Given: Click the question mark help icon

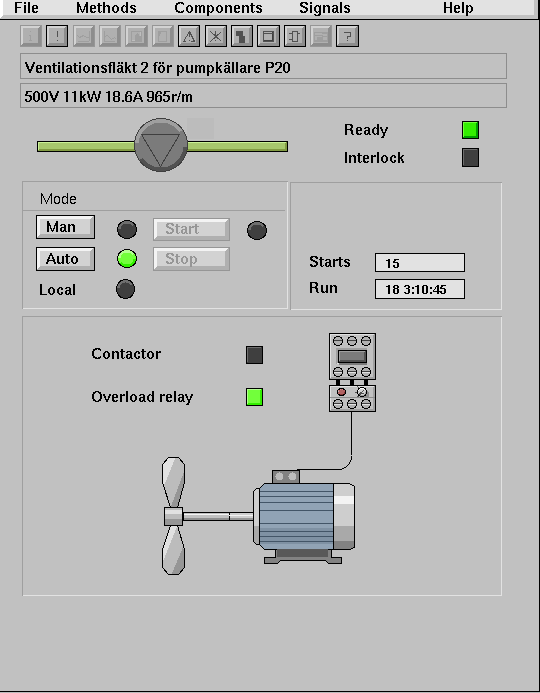Looking at the screenshot, I should 347,36.
